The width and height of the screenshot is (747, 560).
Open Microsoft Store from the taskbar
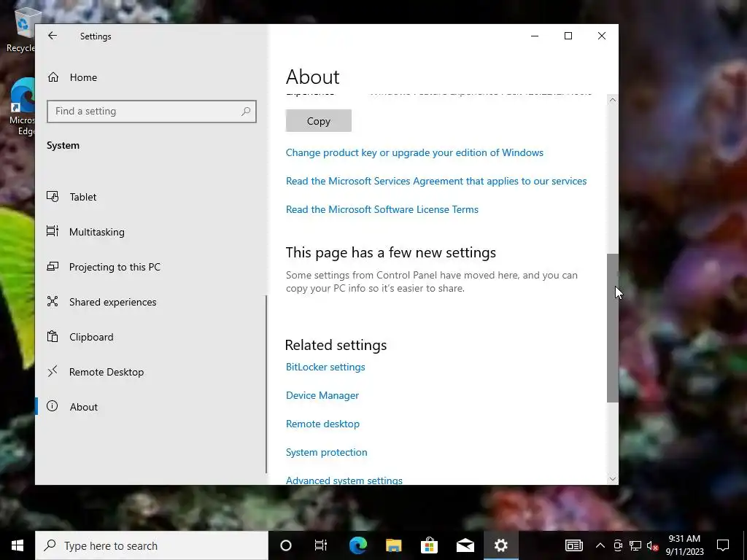429,545
